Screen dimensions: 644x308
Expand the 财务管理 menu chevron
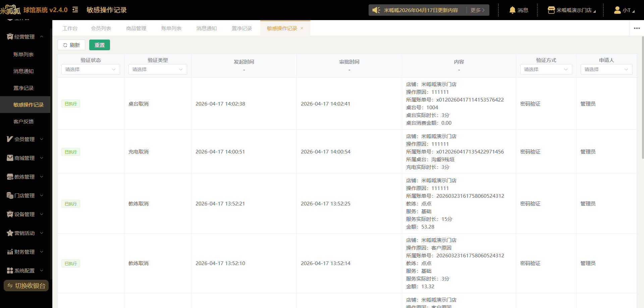[42, 252]
